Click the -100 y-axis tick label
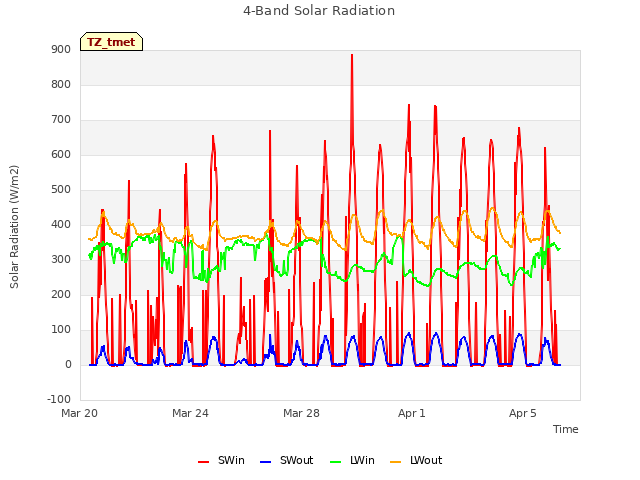Viewport: 640px width, 480px height. 59,399
